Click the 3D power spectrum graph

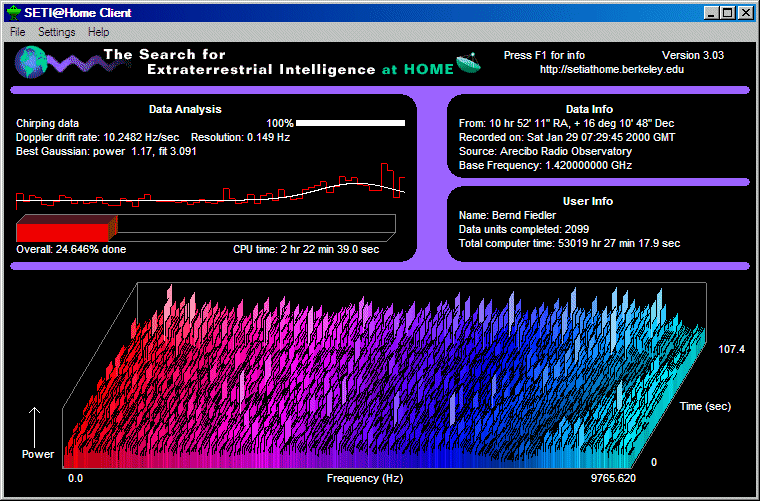pyautogui.click(x=384, y=376)
